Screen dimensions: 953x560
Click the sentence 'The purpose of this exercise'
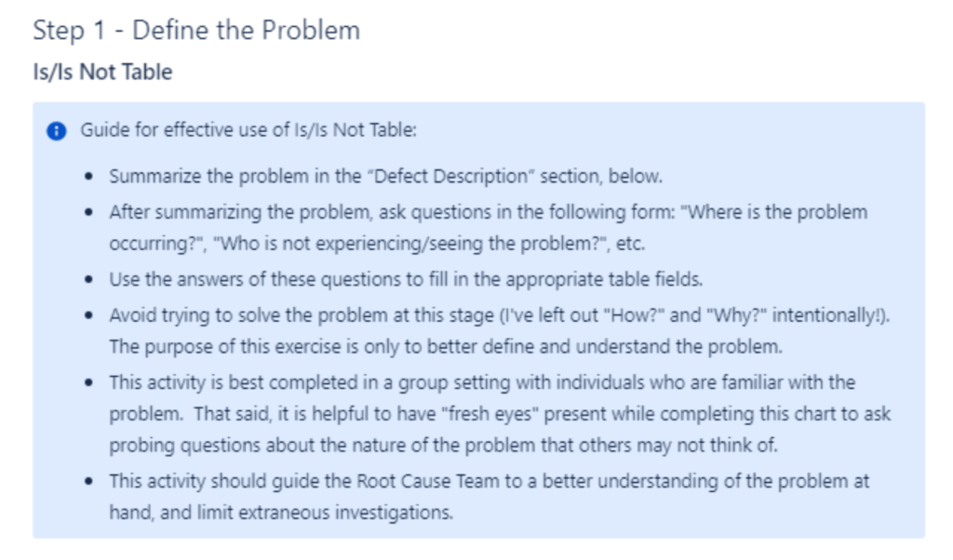(x=446, y=347)
